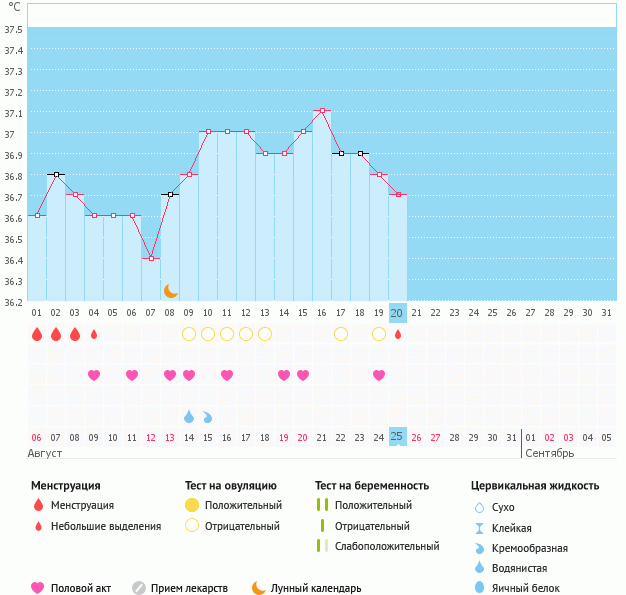The image size is (626, 595).
Task: Click the heart icon under cycle day 04
Action: 94,375
